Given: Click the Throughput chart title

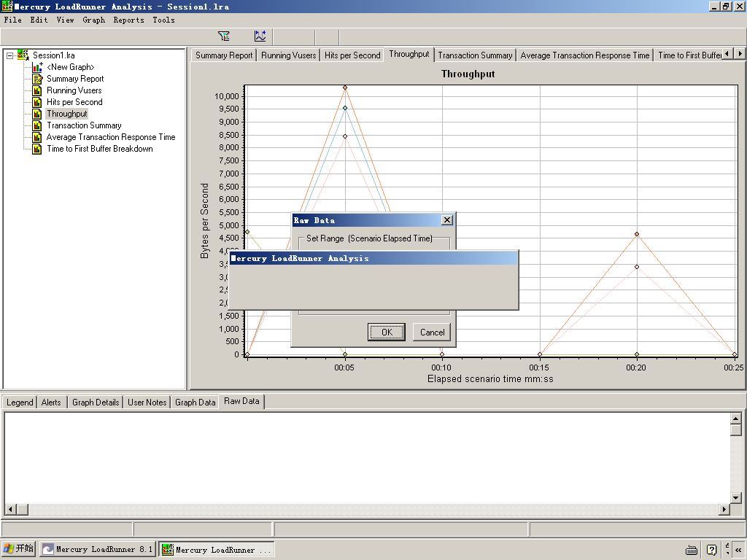Looking at the screenshot, I should coord(468,74).
